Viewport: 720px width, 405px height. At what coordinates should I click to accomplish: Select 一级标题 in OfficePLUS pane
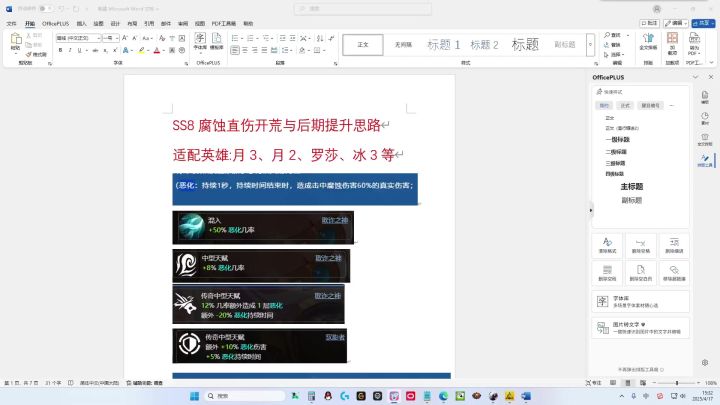point(618,140)
